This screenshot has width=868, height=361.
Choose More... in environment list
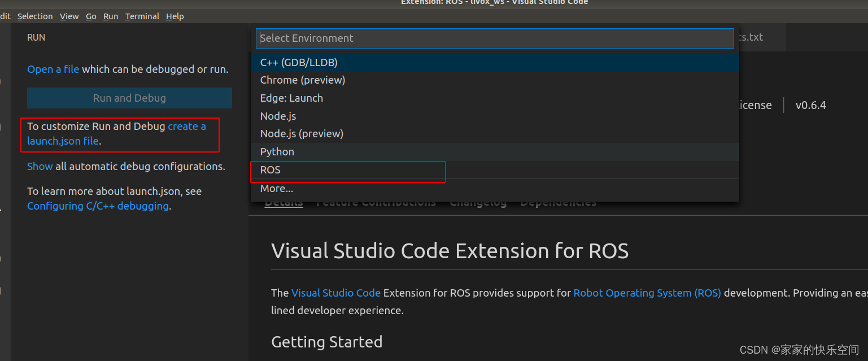495,189
